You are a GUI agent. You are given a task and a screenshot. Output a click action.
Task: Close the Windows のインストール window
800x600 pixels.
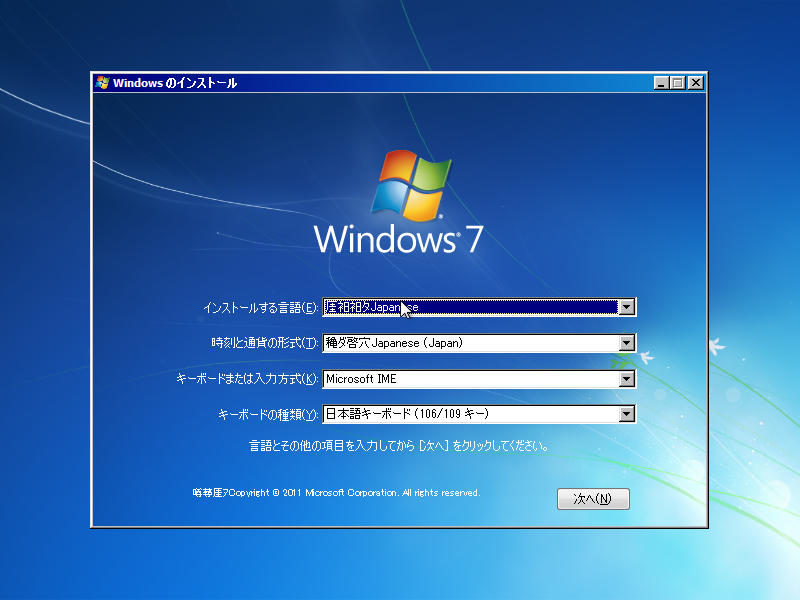tap(695, 83)
